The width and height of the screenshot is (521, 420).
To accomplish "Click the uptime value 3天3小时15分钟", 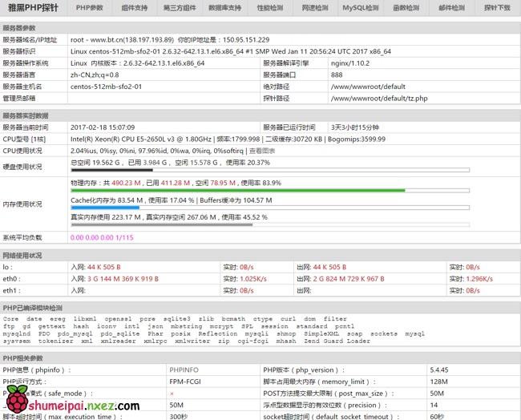I will (355, 127).
